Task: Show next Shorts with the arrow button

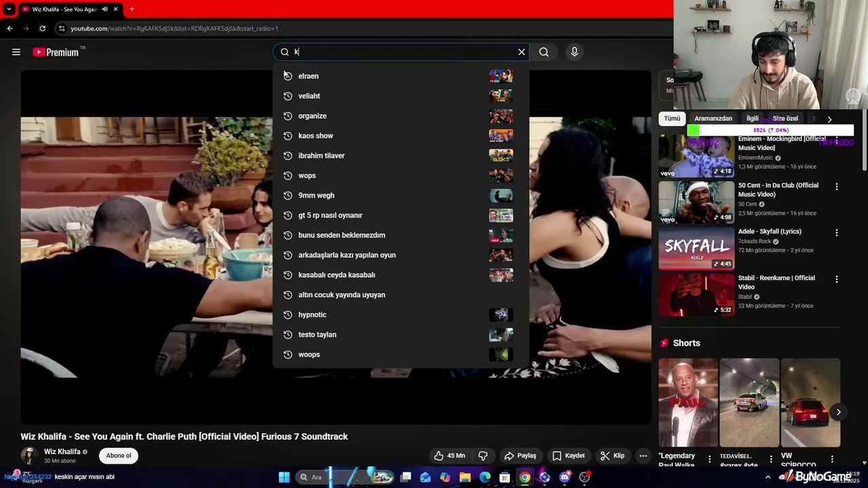Action: (x=838, y=412)
